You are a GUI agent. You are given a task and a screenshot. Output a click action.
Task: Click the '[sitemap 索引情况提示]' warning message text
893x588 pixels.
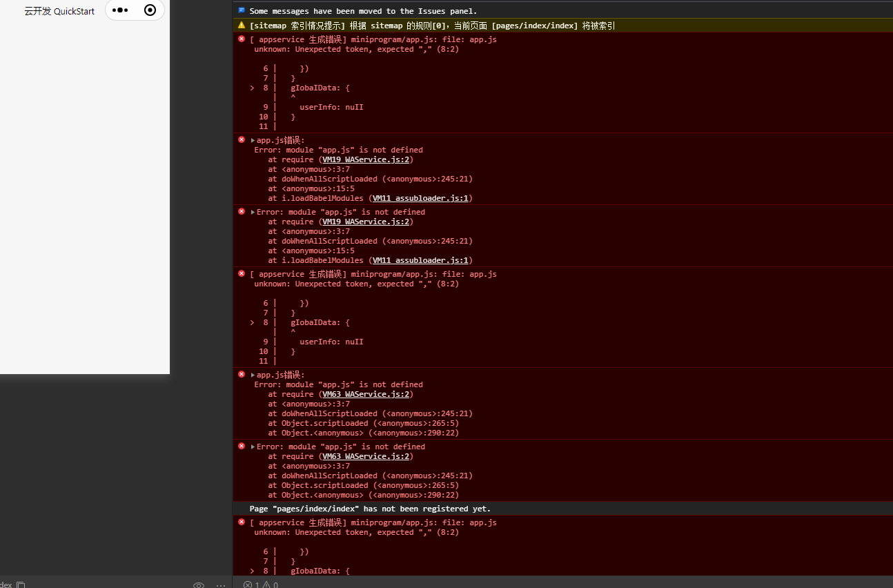(x=432, y=26)
